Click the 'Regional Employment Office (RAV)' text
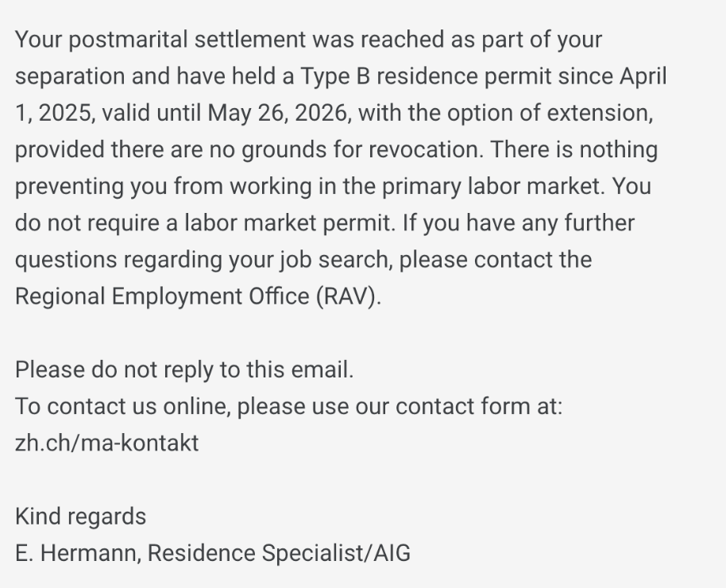726x588 pixels. [198, 296]
